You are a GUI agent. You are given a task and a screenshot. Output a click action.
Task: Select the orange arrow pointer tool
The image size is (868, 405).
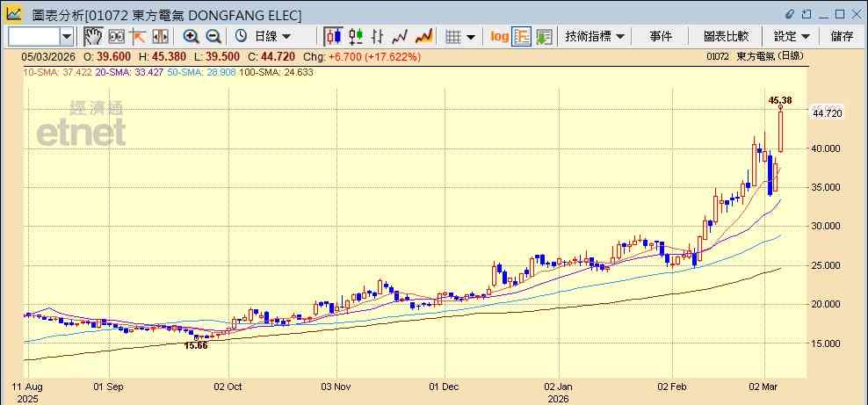137,37
